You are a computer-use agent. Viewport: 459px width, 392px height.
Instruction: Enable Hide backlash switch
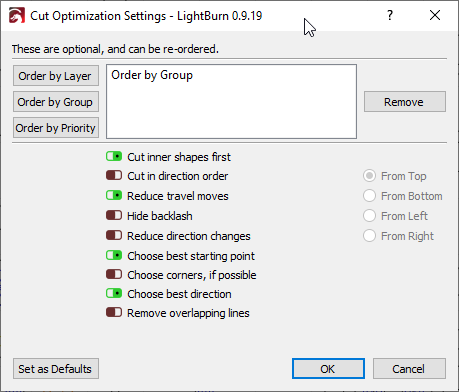[x=114, y=215]
